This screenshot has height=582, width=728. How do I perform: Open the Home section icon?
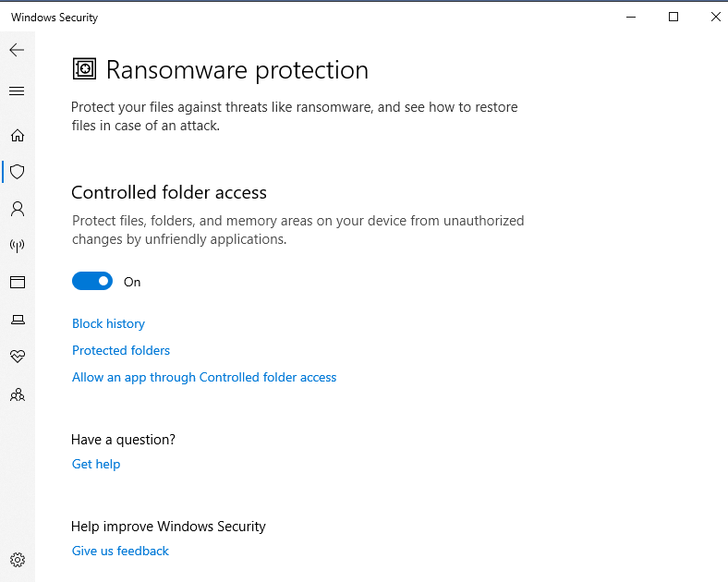(18, 136)
